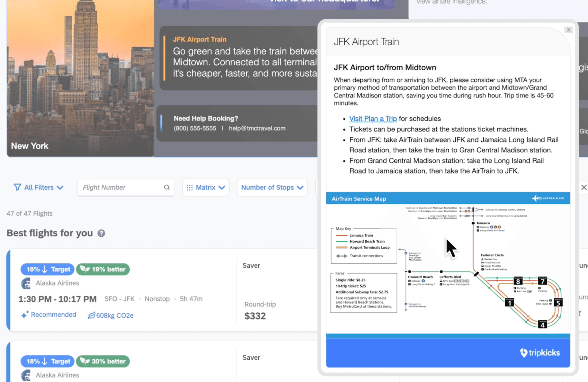This screenshot has height=382, width=588.
Task: Click the Howard Beach station label
Action: pos(420,277)
